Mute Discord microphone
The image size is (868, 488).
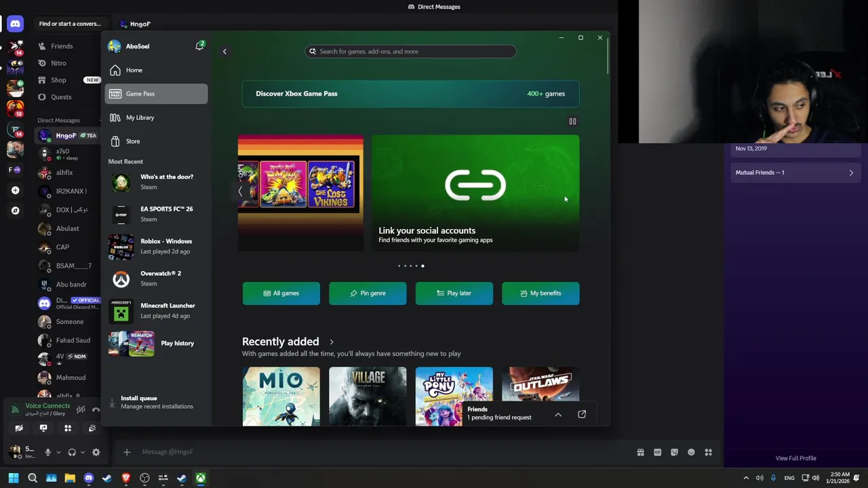click(47, 452)
